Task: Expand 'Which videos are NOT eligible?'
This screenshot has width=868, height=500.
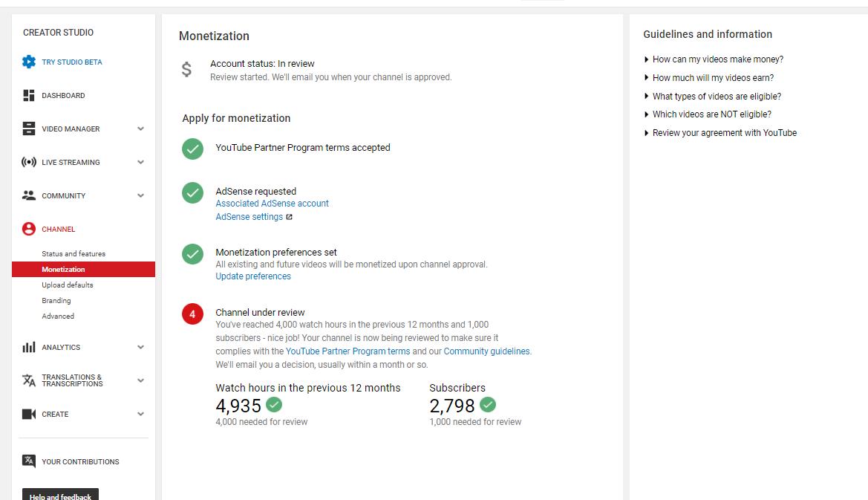Action: pos(708,114)
